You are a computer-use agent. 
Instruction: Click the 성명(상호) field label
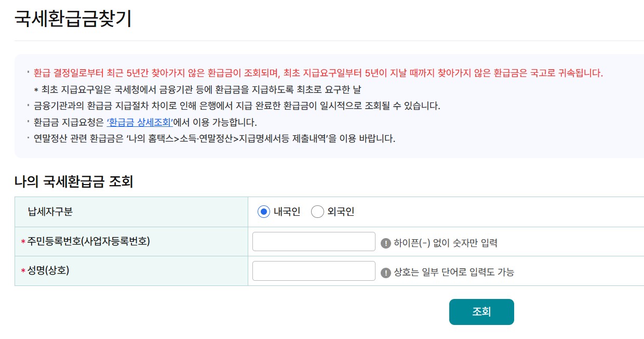[x=48, y=270]
